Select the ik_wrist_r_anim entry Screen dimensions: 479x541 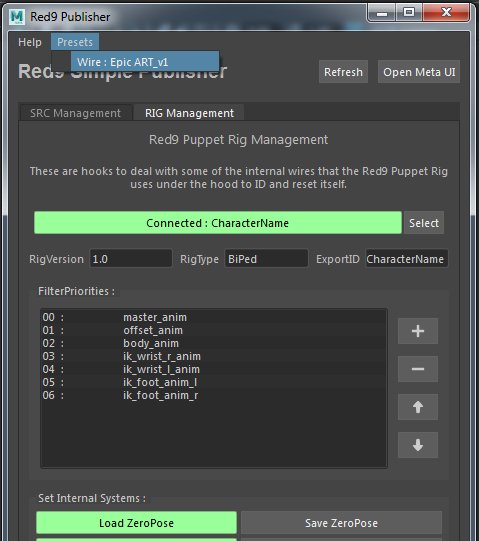click(213, 356)
